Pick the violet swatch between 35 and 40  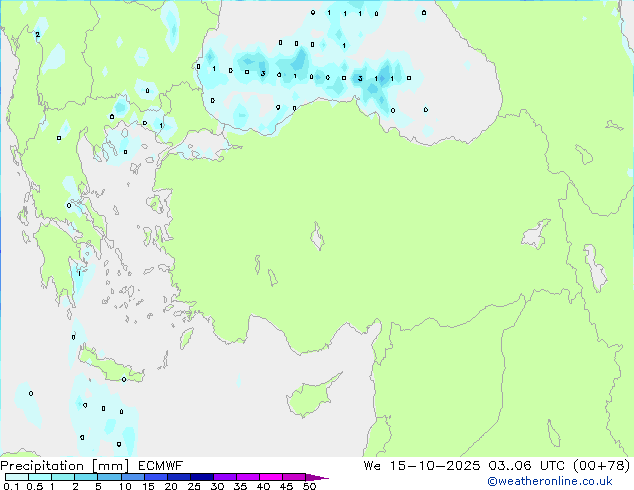[247, 477]
